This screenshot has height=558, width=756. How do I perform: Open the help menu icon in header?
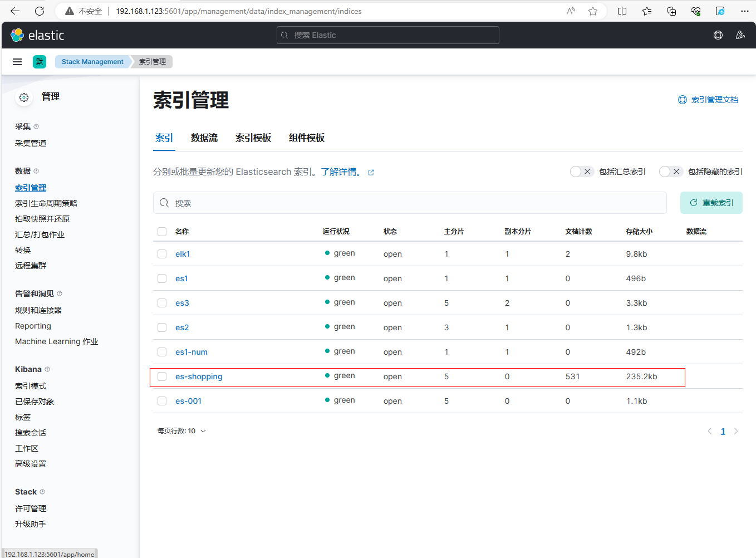718,35
